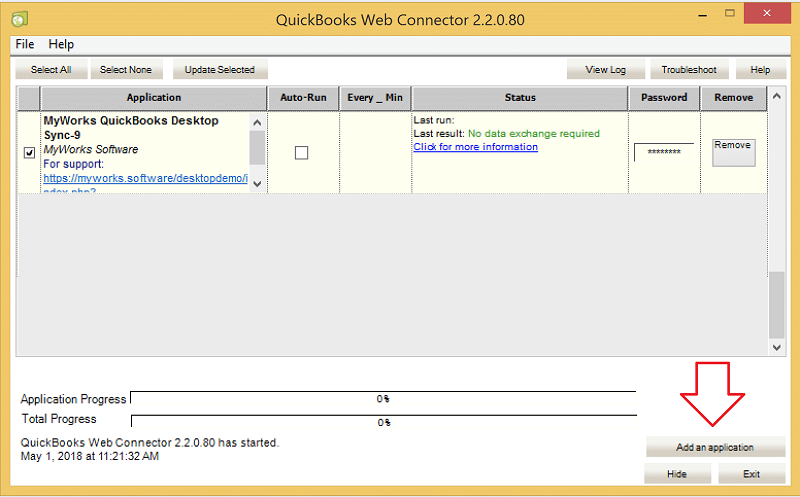
Task: Click the 'May 1, 2018 at 11:21:32 AM' timestamp
Action: click(x=90, y=456)
